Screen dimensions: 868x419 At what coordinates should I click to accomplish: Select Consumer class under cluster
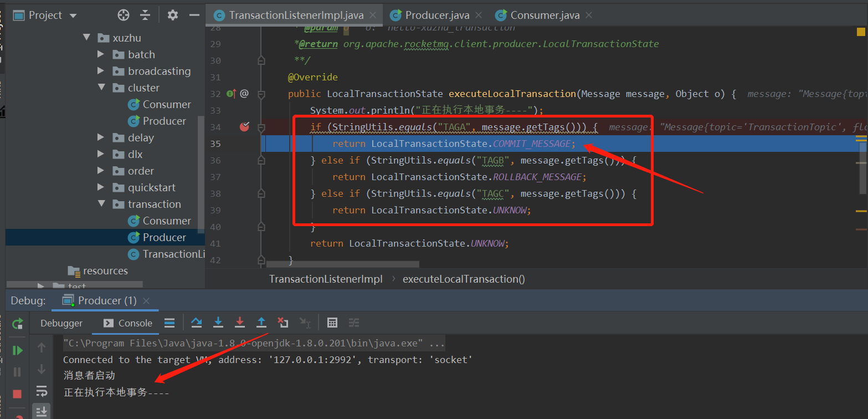pyautogui.click(x=160, y=104)
